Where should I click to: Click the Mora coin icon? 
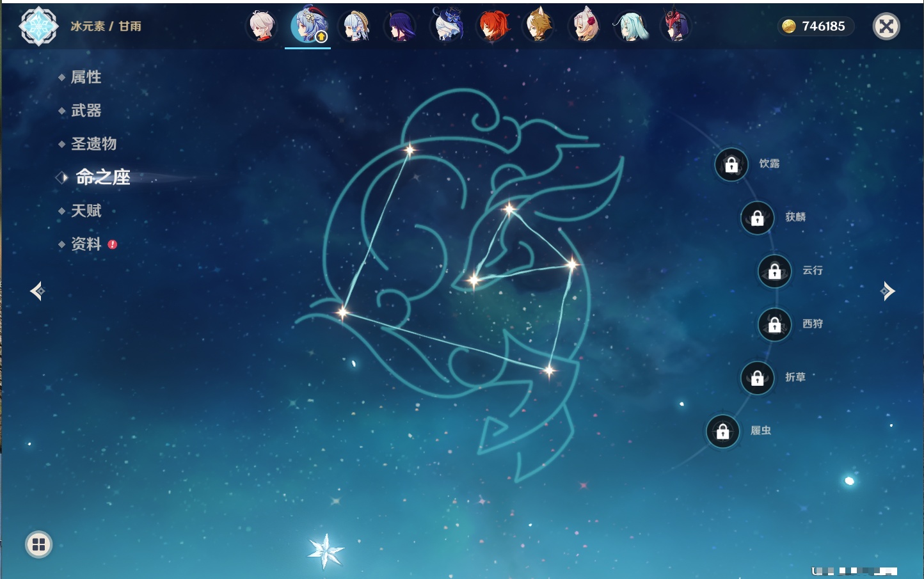click(789, 26)
